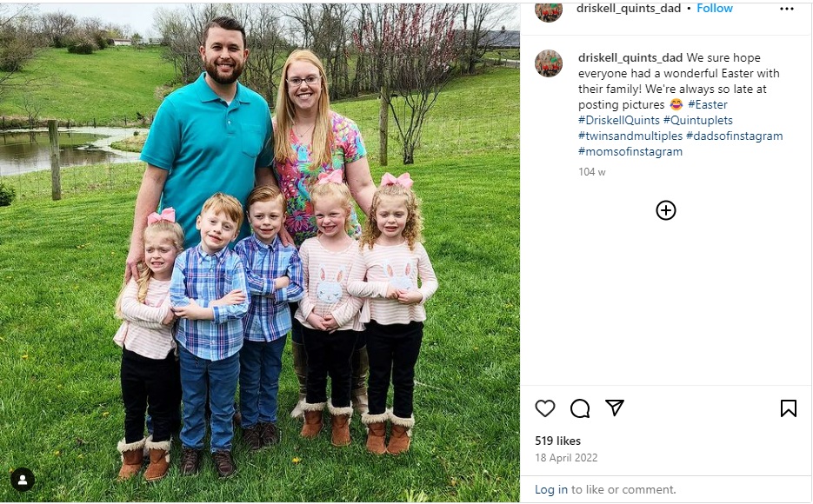Open comments via speech bubble icon

(580, 408)
